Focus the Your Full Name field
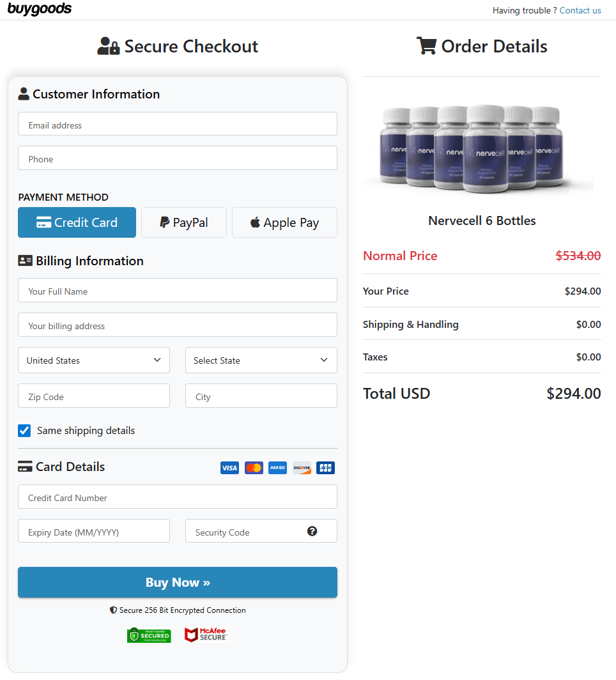Viewport: 616px width, 680px height. [x=177, y=291]
